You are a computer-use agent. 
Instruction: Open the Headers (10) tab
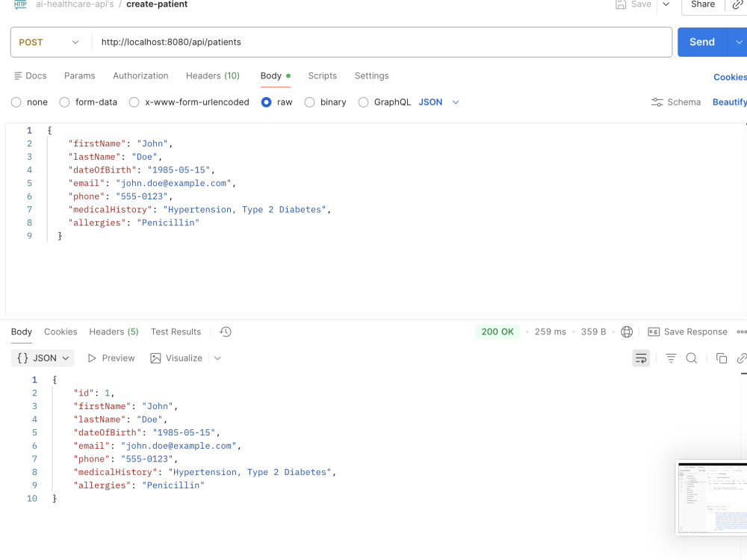click(212, 75)
